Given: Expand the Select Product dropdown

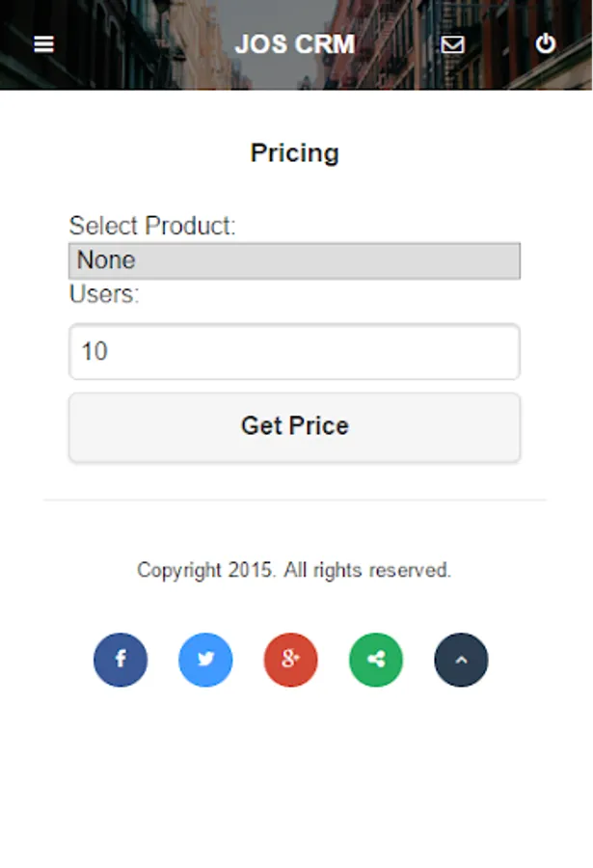Looking at the screenshot, I should pyautogui.click(x=294, y=260).
